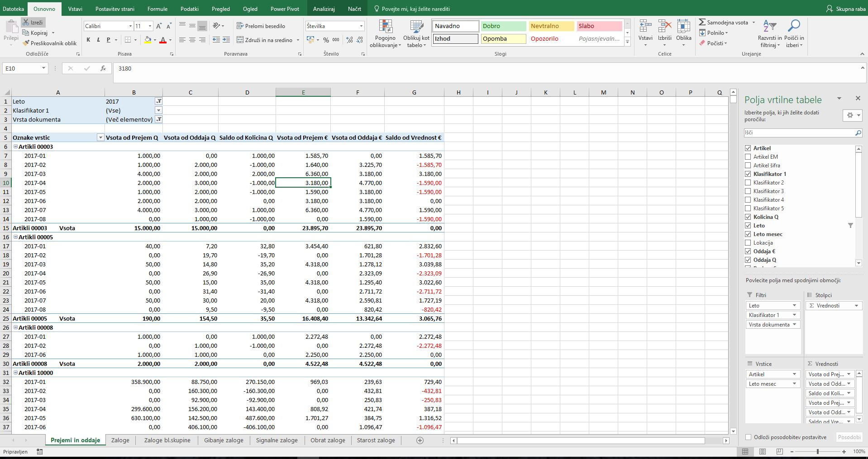Collapse the Artikli 00005 group
This screenshot has width=868, height=459.
[16, 237]
